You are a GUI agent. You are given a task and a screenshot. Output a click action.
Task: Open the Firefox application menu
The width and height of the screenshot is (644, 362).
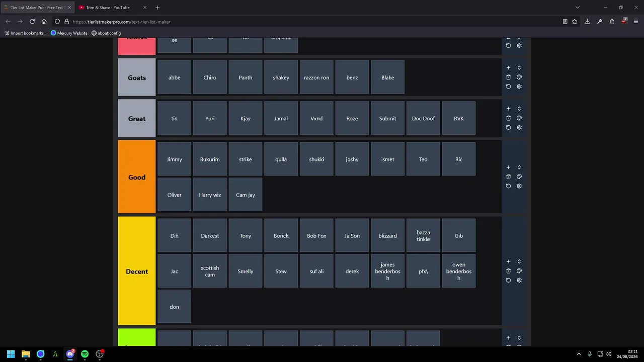pos(636,22)
